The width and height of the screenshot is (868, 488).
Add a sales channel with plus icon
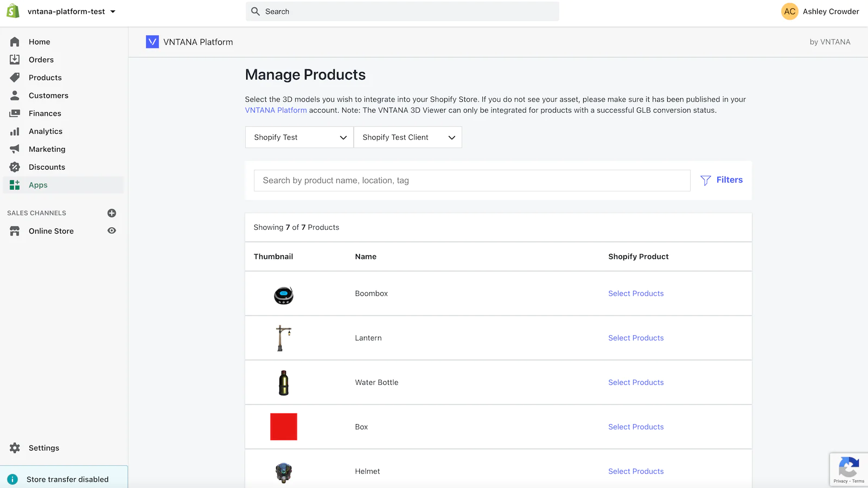tap(112, 213)
